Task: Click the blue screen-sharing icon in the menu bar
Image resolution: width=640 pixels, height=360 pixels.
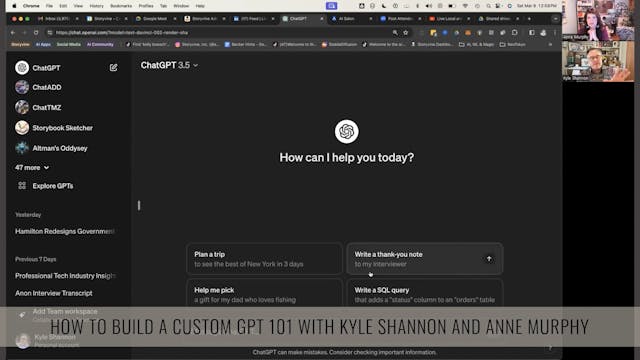Action: click(331, 6)
